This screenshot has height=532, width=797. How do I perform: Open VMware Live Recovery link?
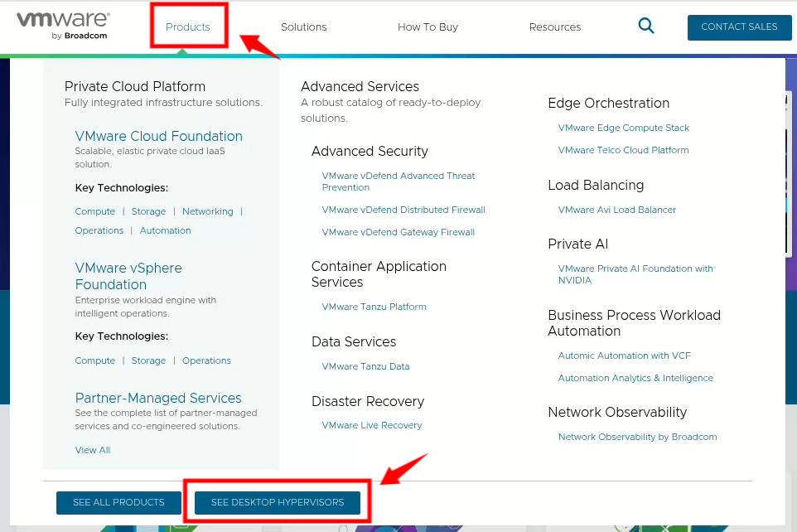pyautogui.click(x=371, y=425)
